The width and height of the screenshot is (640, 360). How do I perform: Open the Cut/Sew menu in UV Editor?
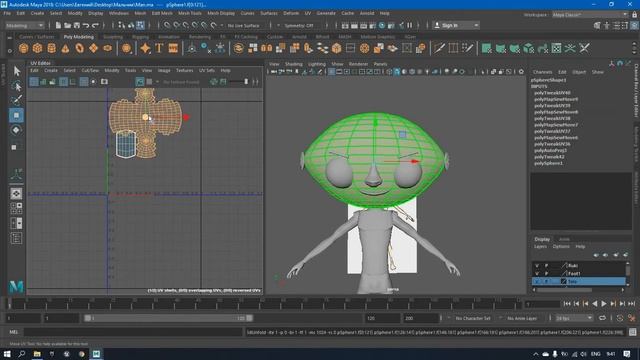(x=90, y=71)
